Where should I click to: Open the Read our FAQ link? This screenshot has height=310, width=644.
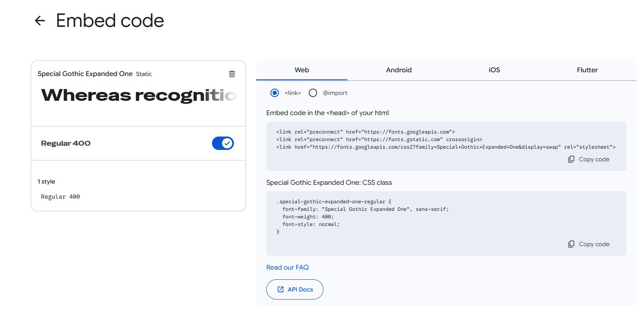coord(288,268)
